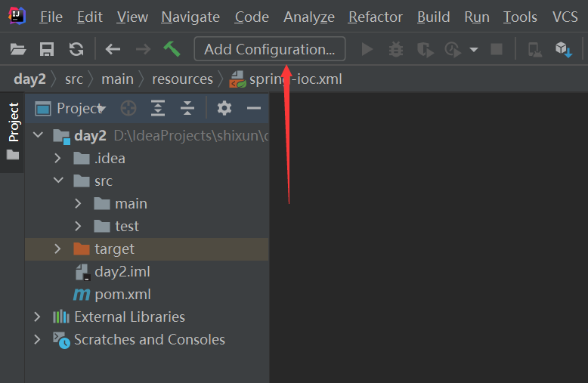Collapse the src folder
Viewport: 588px width, 383px height.
click(58, 181)
